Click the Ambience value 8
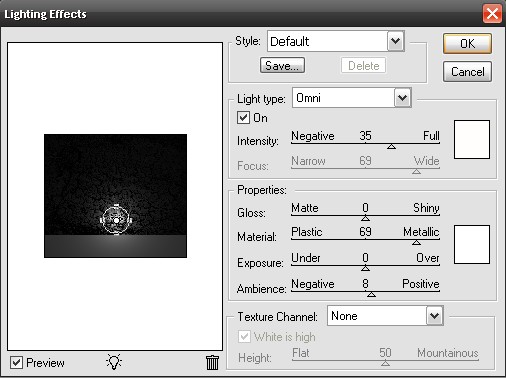Viewport: 506px width, 378px height. click(365, 284)
